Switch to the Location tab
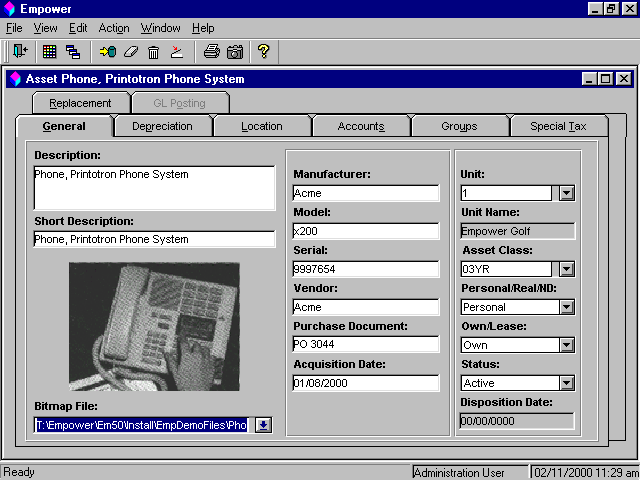 point(262,126)
